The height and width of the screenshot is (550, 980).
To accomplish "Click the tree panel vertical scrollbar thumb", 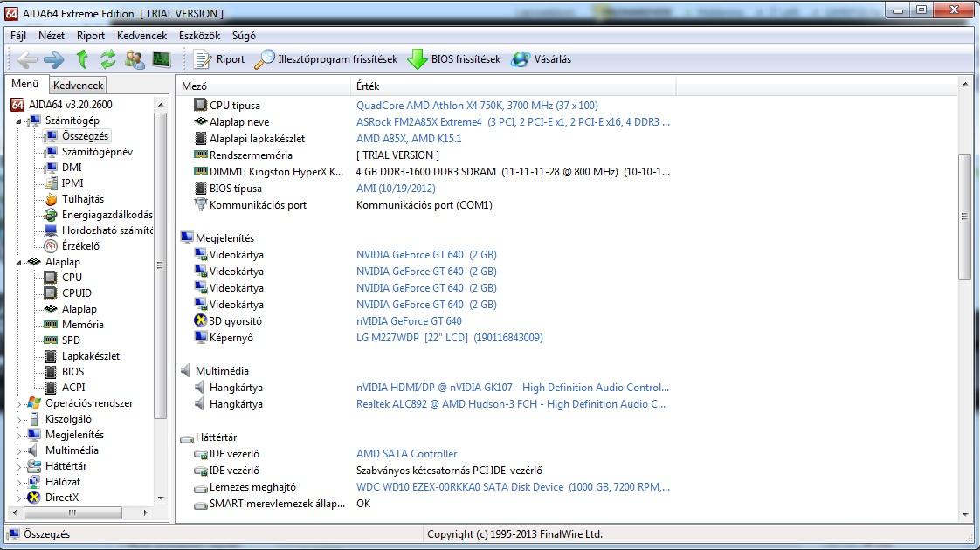I will 161,265.
